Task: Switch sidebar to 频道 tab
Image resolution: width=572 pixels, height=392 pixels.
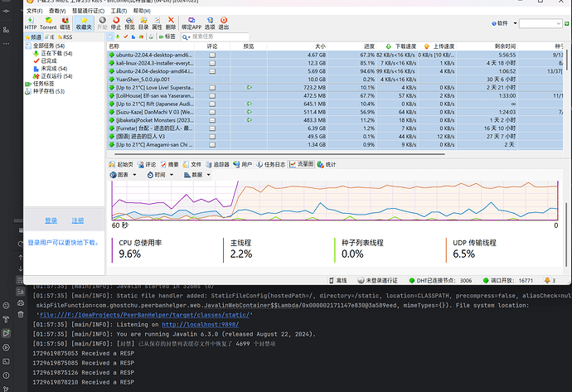Action: [33, 37]
